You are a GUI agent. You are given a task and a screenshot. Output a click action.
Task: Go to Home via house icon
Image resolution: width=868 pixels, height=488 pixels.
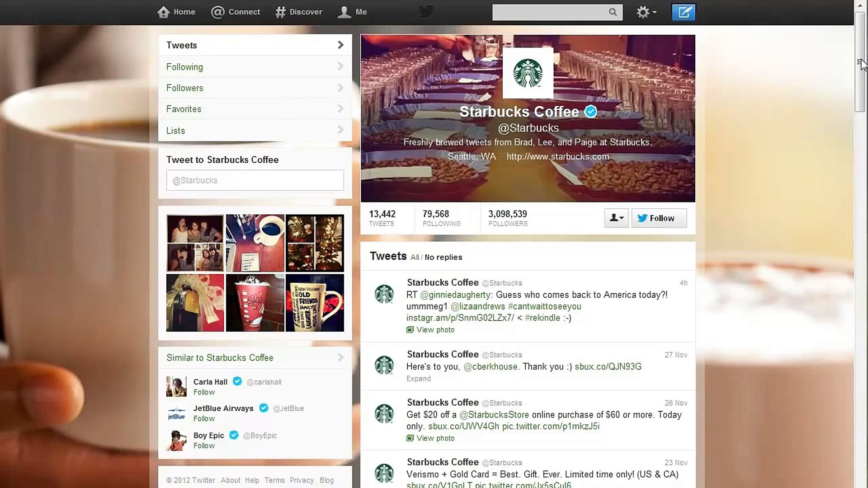(164, 12)
